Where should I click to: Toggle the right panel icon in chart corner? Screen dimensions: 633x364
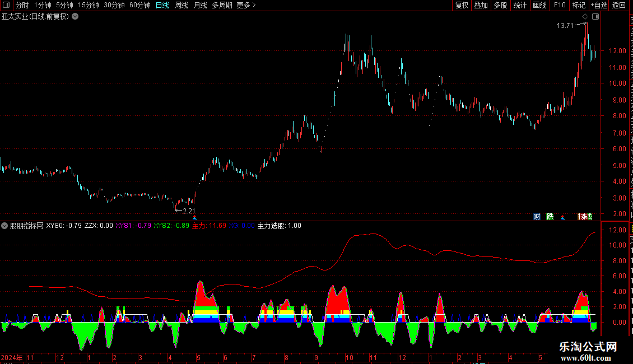coord(595,17)
